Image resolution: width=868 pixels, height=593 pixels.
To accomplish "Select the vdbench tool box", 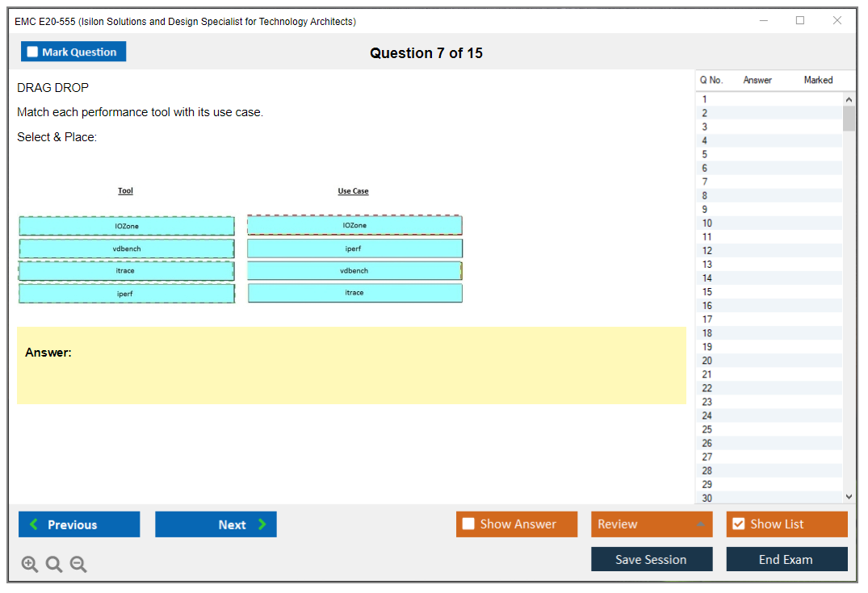I will click(x=127, y=248).
